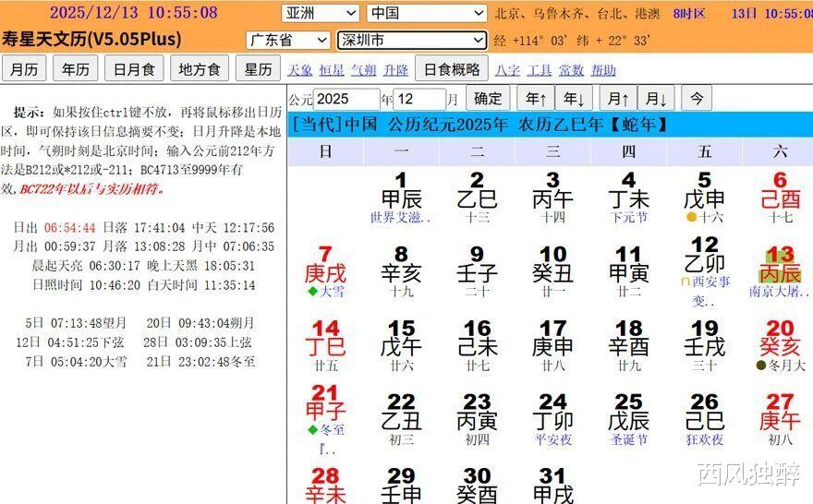Image resolution: width=813 pixels, height=504 pixels.
Task: Go to next month with 月↓
Action: tap(656, 98)
